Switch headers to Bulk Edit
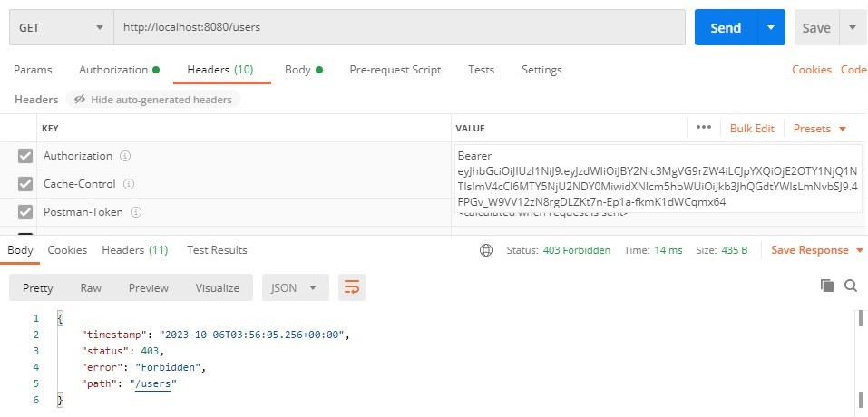 [x=752, y=129]
